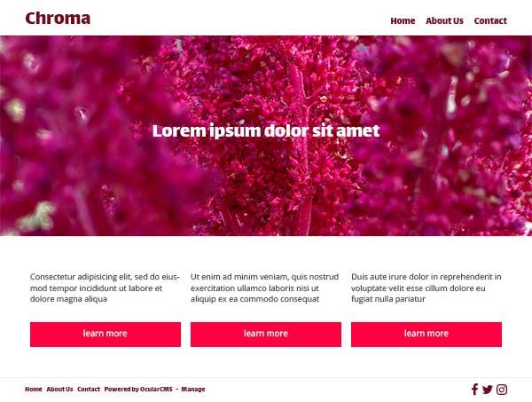This screenshot has width=532, height=402.
Task: Click learn more under Ut enim text
Action: point(266,335)
